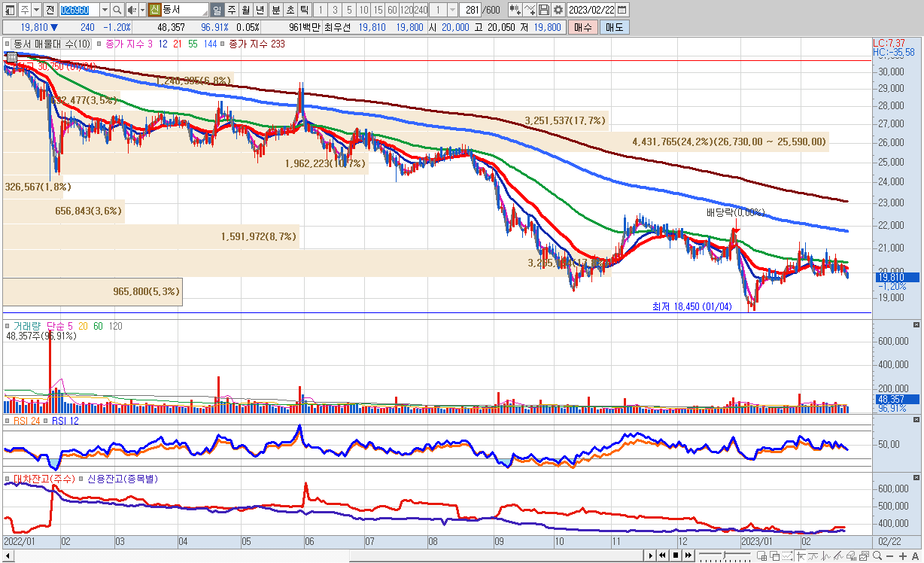Click the 매수 buy button
The height and width of the screenshot is (563, 924).
coord(582,27)
